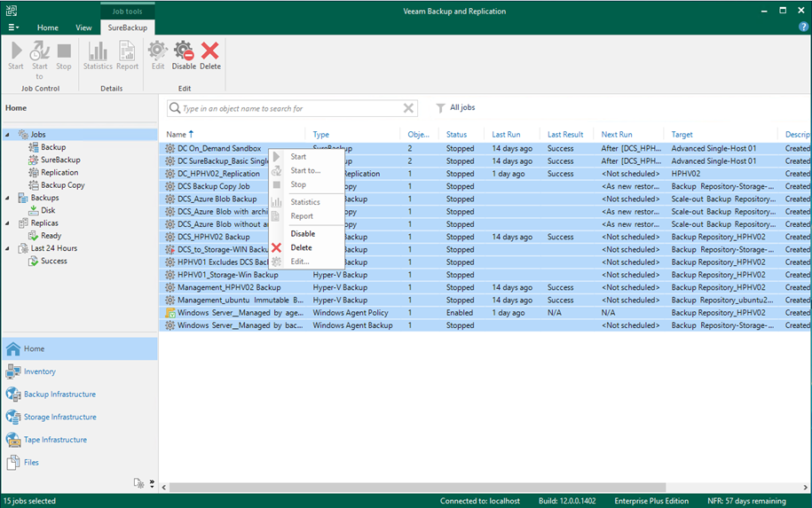Click the horizontal scrollbar thumb
This screenshot has height=508, width=812.
pos(417,488)
